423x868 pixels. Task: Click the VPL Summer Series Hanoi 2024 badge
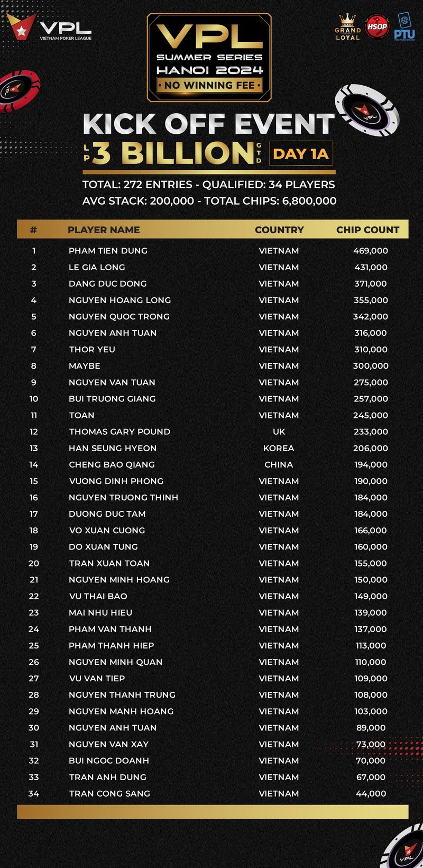click(209, 57)
